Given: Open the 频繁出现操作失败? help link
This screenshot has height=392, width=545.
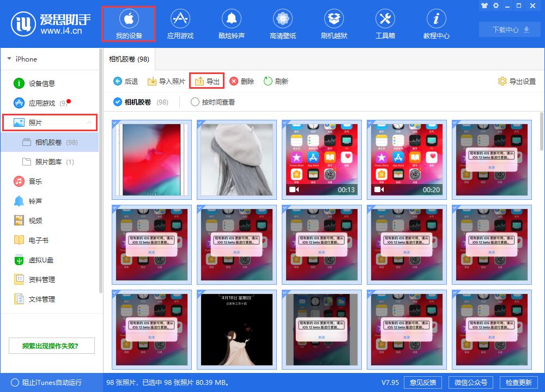Looking at the screenshot, I should 50,346.
